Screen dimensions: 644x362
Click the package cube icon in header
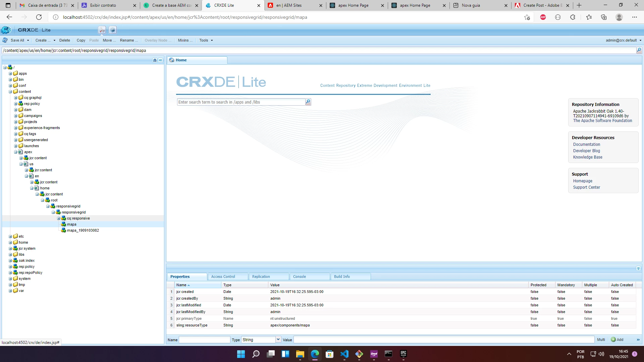[x=113, y=30]
